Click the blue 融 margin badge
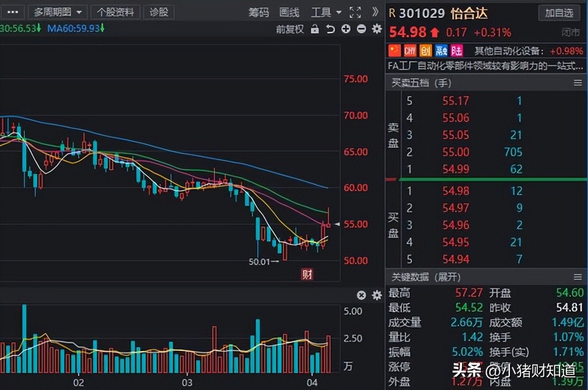The height and width of the screenshot is (390, 588). point(441,51)
